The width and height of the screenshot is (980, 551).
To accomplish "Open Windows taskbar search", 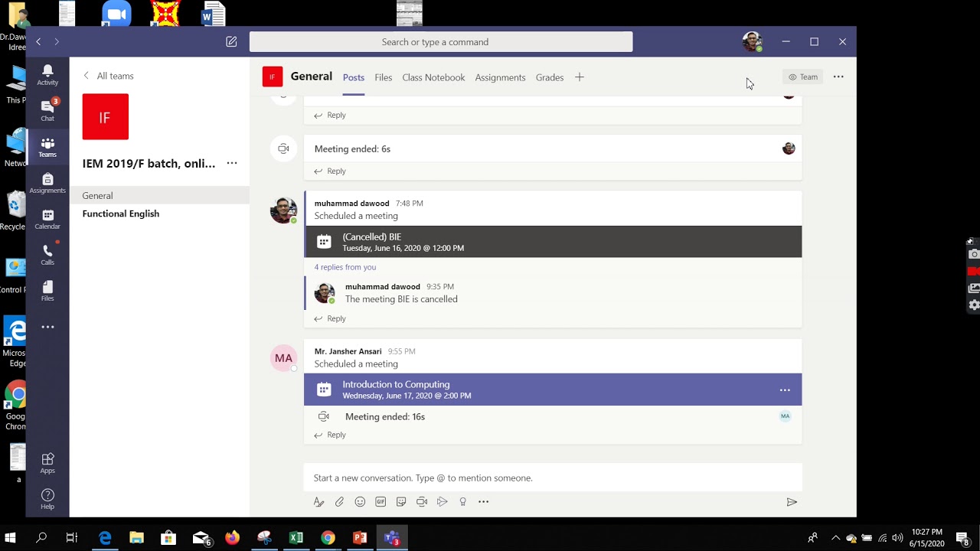I will (41, 538).
